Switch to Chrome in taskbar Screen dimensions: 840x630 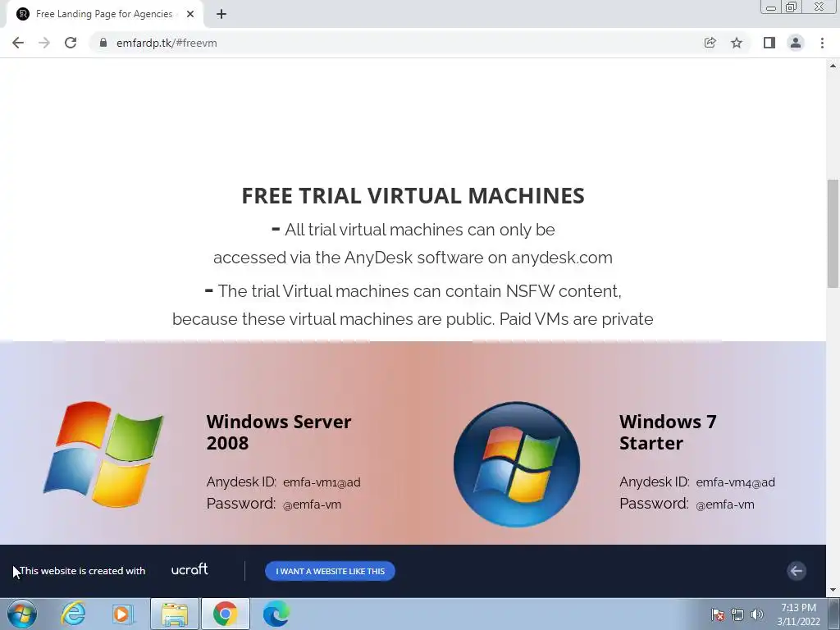click(225, 614)
